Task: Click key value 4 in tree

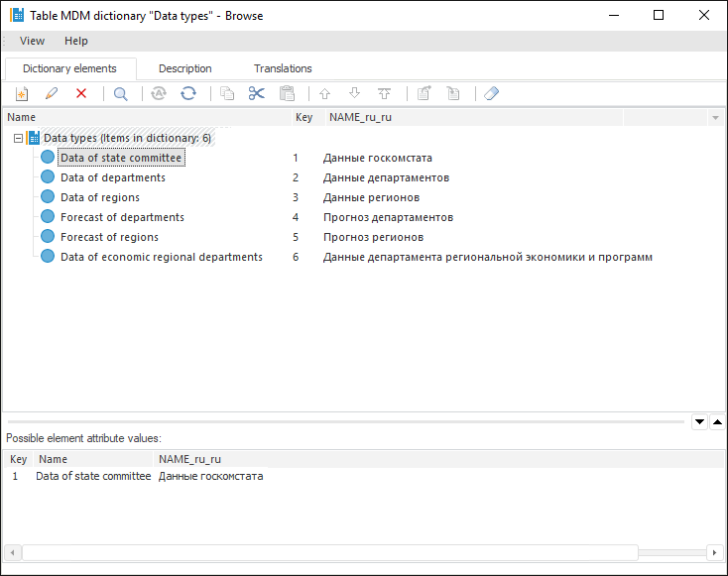Action: 296,217
